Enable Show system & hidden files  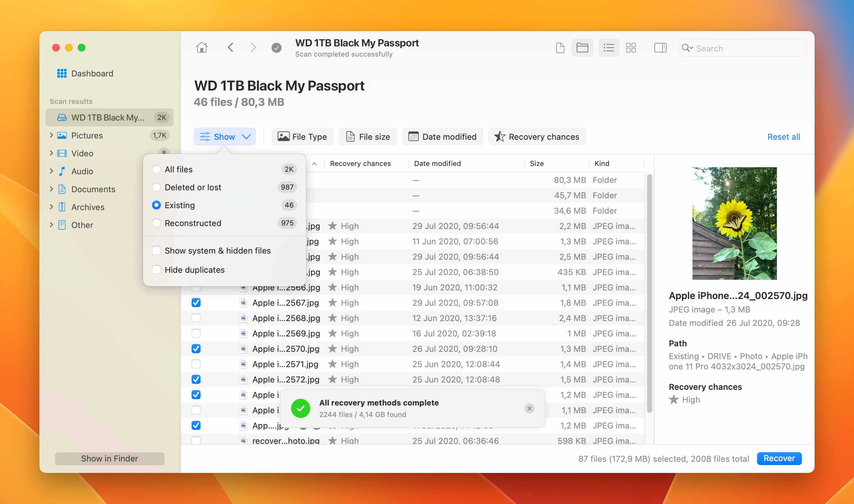[156, 251]
